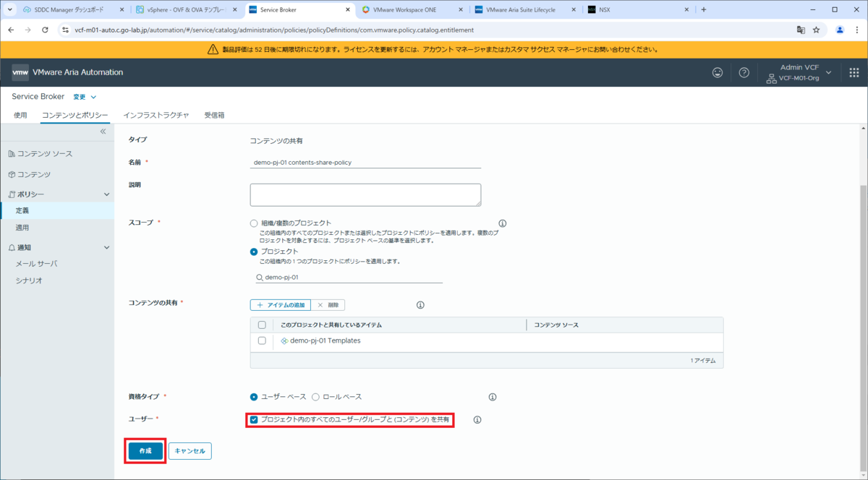Open シナリオ under 通知

click(x=29, y=280)
